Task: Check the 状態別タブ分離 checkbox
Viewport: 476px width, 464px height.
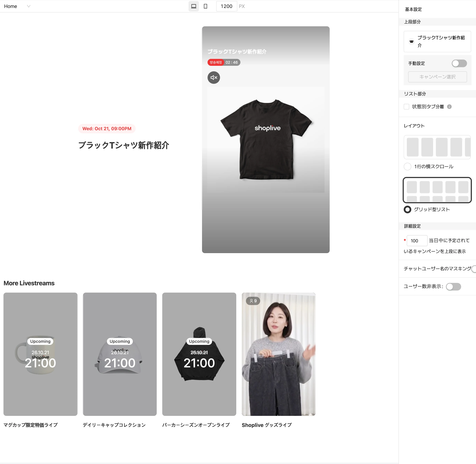Action: coord(406,106)
